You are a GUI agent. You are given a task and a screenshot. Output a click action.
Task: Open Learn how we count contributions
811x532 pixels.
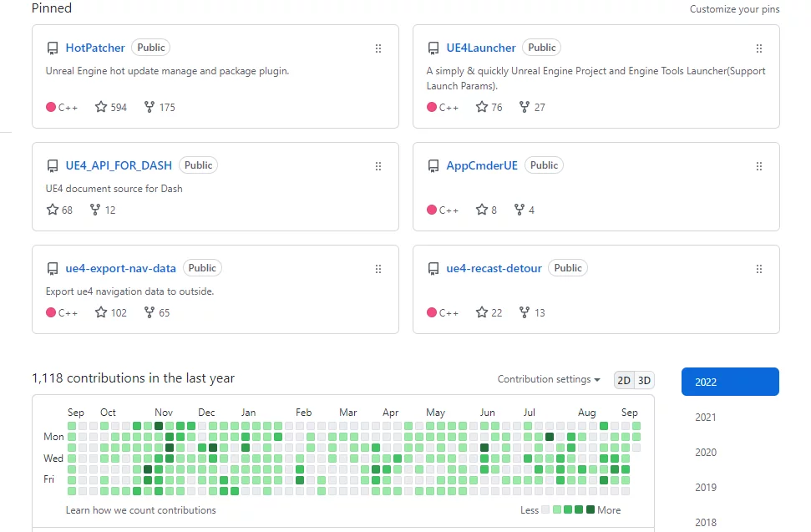140,510
